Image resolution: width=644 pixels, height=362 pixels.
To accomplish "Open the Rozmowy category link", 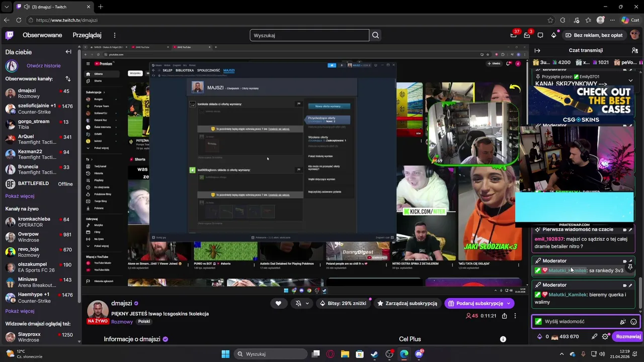I will [122, 322].
